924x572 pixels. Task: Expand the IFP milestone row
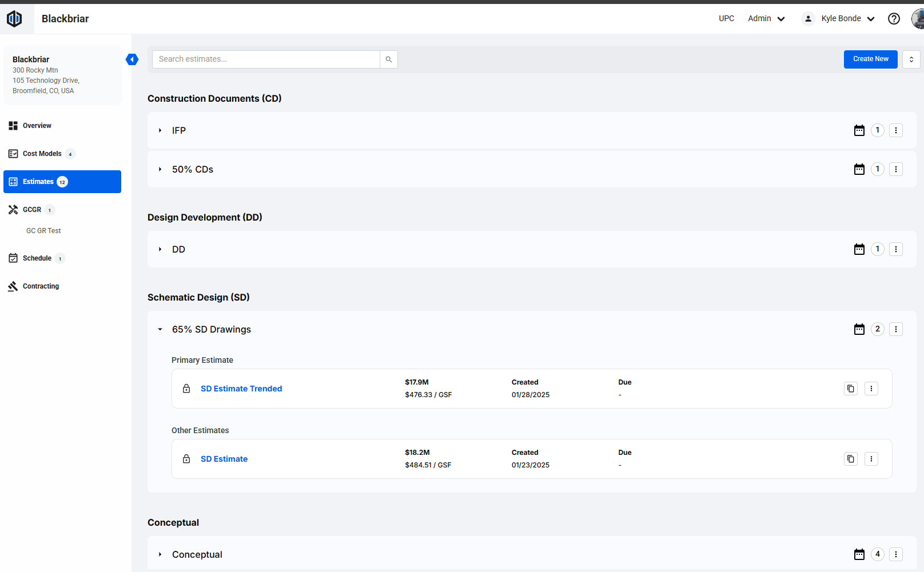pos(160,130)
